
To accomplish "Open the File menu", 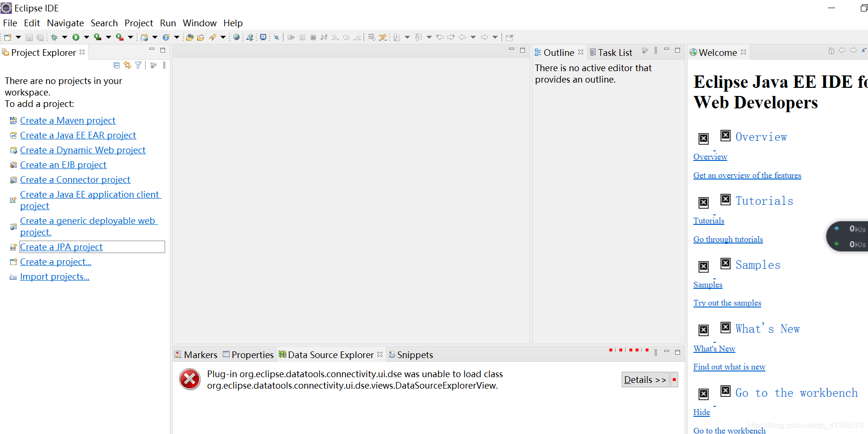I will click(x=10, y=23).
